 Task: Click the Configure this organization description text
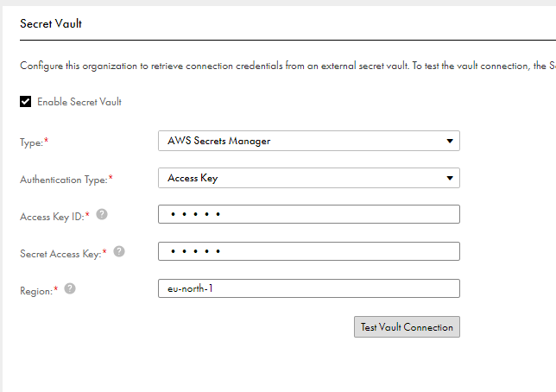[x=287, y=66]
